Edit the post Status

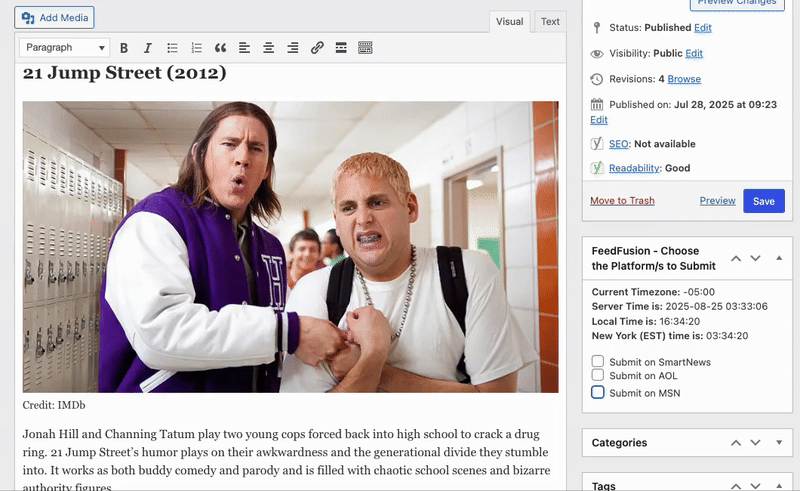click(x=703, y=28)
